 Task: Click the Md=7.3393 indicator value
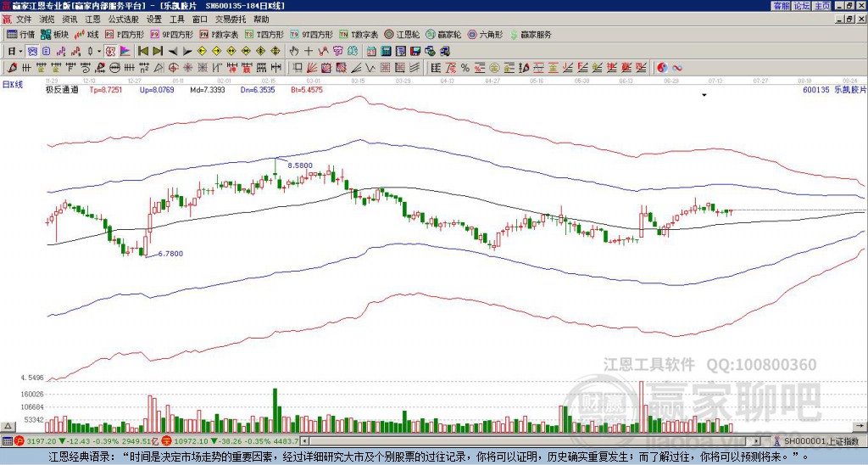tap(208, 89)
